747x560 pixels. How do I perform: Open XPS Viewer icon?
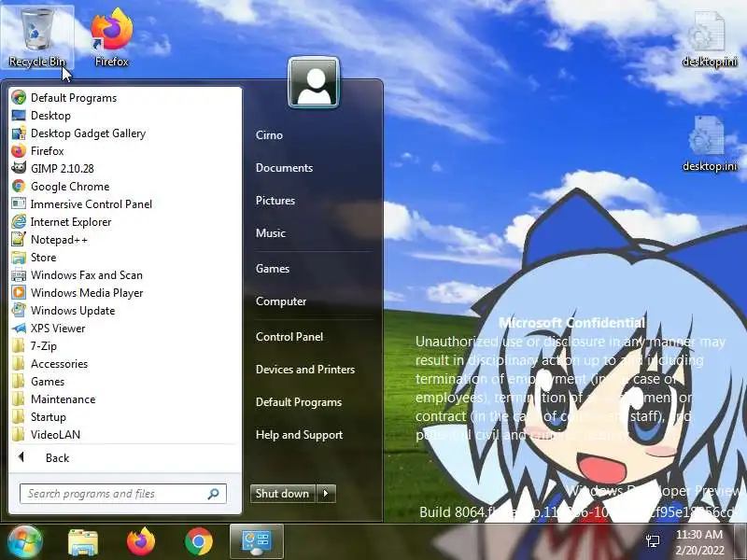(19, 329)
